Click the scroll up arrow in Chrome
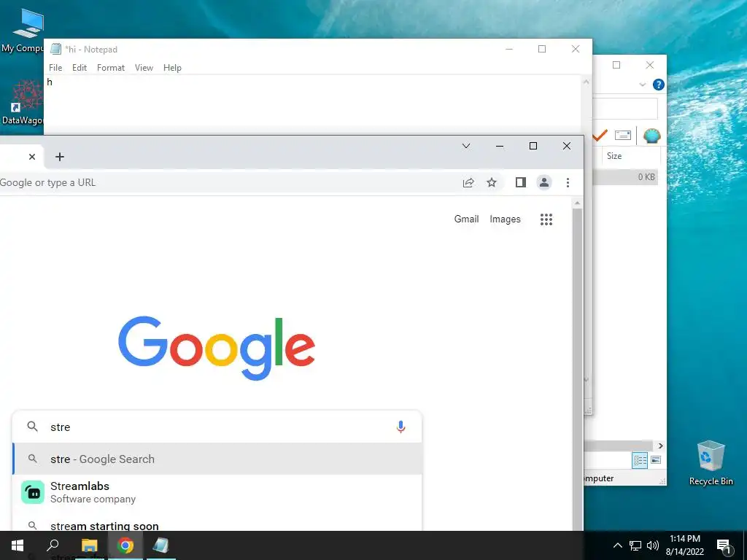The width and height of the screenshot is (747, 560). 577,203
